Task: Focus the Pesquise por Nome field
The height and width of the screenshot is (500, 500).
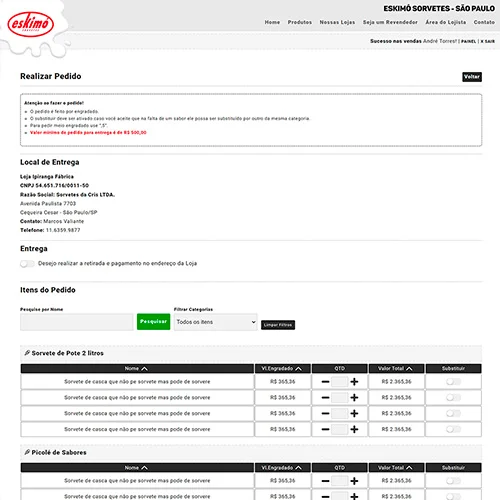Action: point(77,322)
